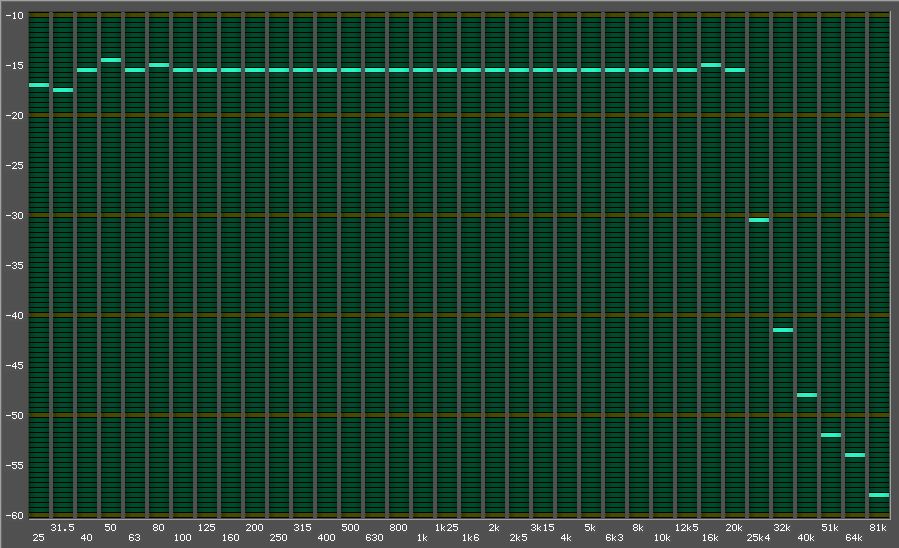Image resolution: width=899 pixels, height=548 pixels.
Task: Select the 2k axis label
Action: point(494,527)
